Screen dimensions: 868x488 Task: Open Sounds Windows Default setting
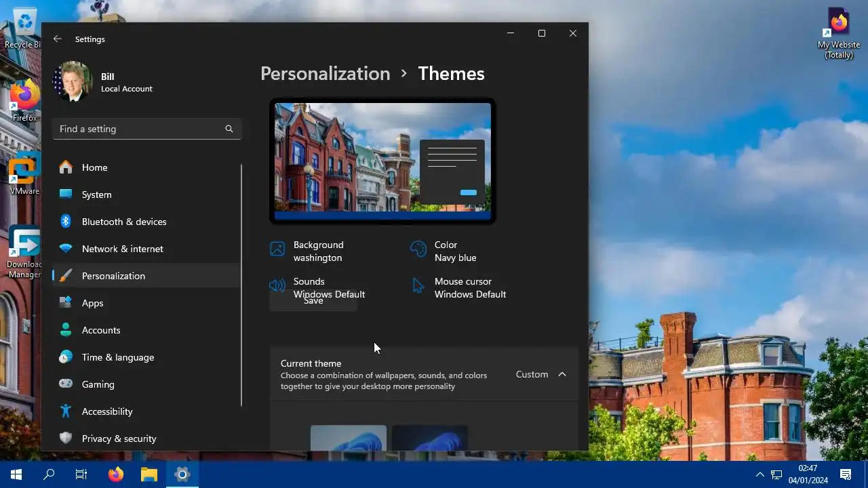317,288
